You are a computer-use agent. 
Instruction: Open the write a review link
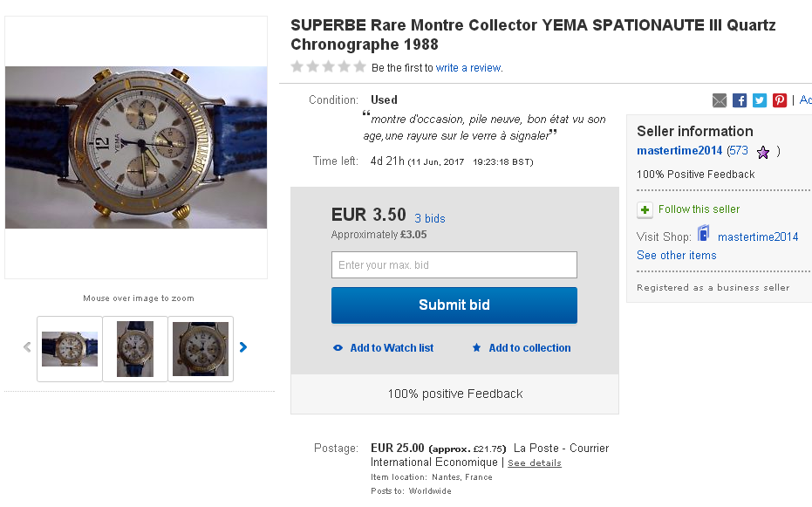(x=468, y=68)
